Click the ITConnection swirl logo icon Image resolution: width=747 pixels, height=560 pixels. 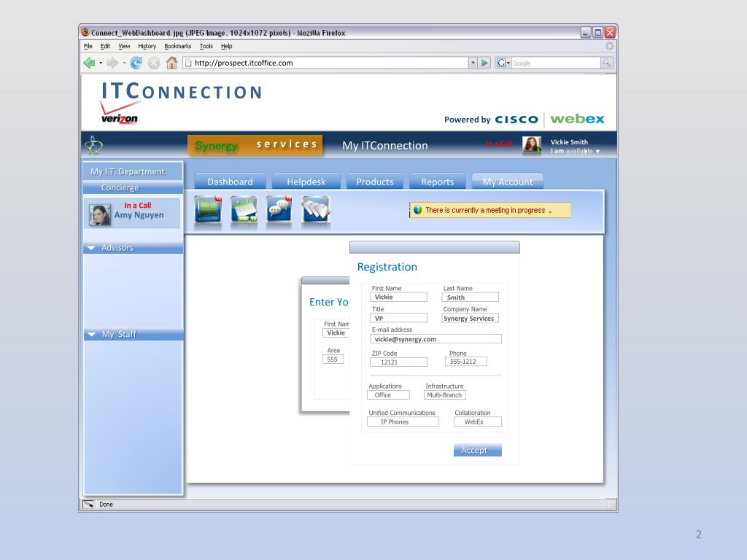(94, 145)
